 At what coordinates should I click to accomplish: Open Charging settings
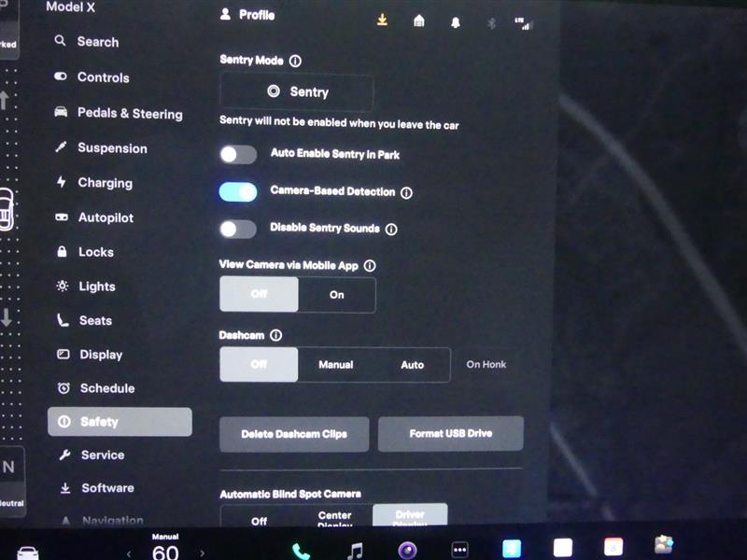(94, 183)
